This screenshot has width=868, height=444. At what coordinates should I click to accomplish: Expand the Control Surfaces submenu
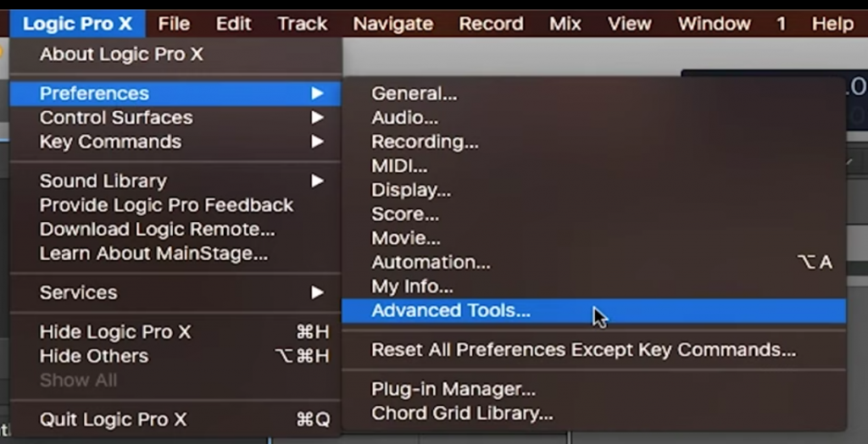pyautogui.click(x=175, y=118)
